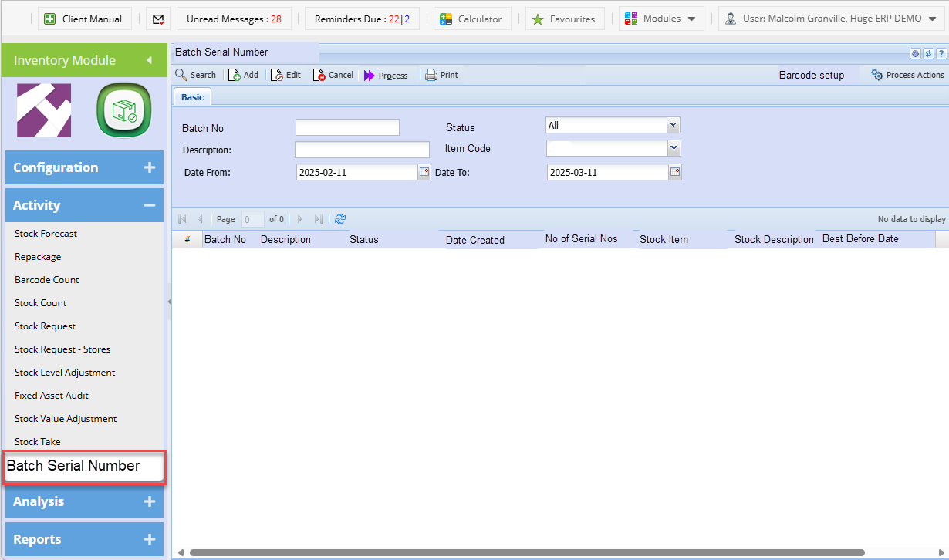Click the Barcode setup link

coord(811,75)
